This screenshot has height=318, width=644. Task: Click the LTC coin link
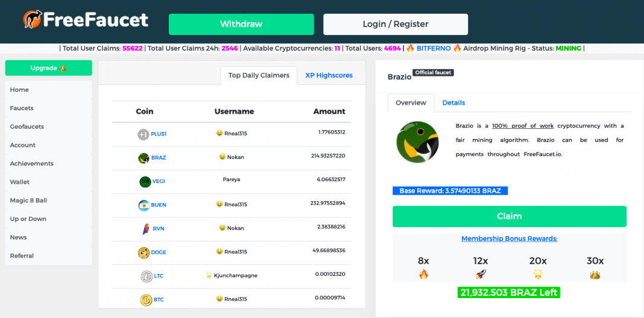pyautogui.click(x=159, y=276)
